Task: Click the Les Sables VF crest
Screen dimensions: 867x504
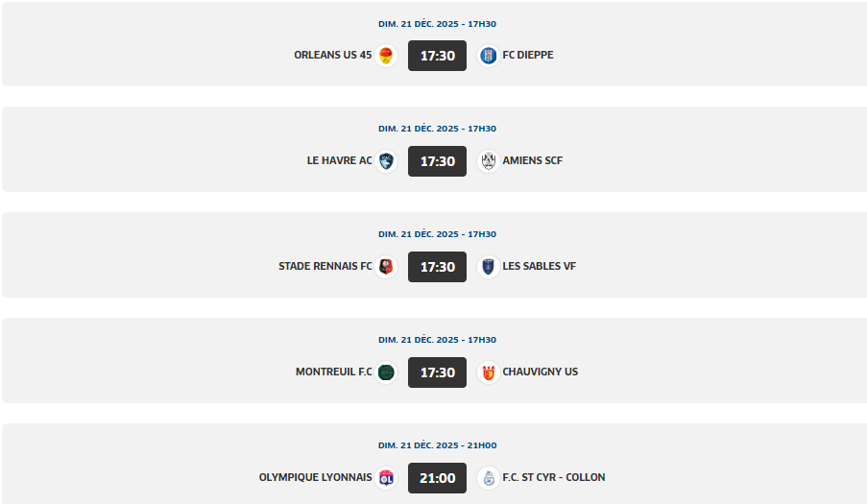Action: tap(489, 267)
